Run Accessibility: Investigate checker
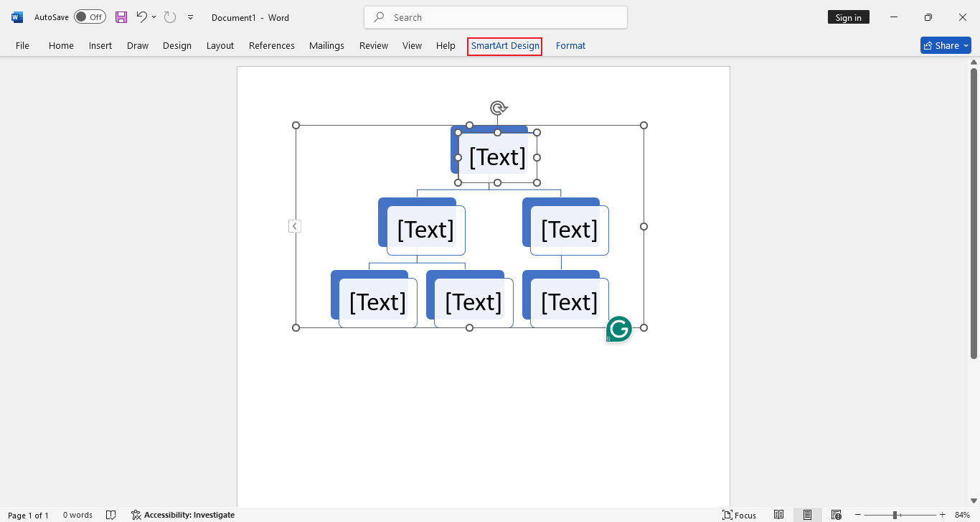The width and height of the screenshot is (980, 522). click(182, 515)
